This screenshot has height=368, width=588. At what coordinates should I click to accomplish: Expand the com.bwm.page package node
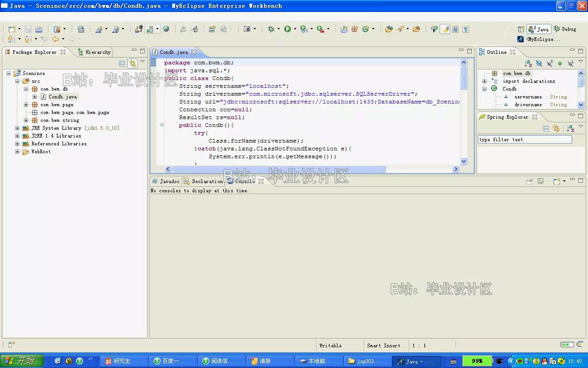pos(26,104)
